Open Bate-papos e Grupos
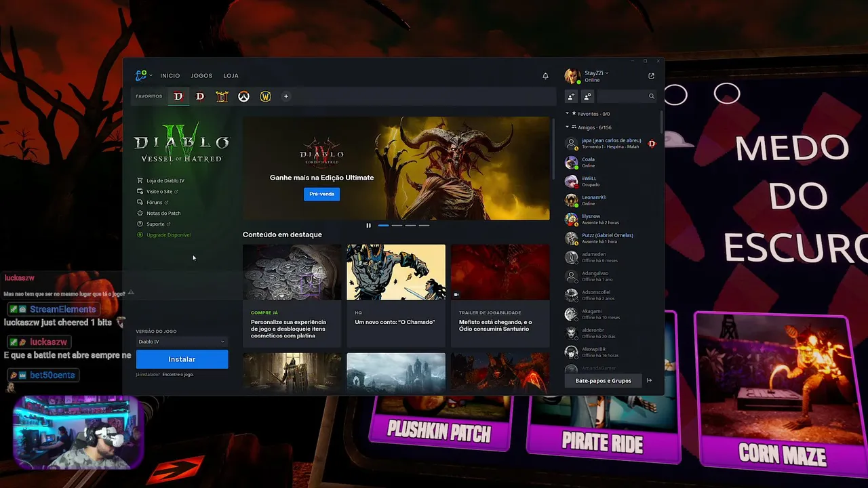The width and height of the screenshot is (868, 488). (603, 381)
